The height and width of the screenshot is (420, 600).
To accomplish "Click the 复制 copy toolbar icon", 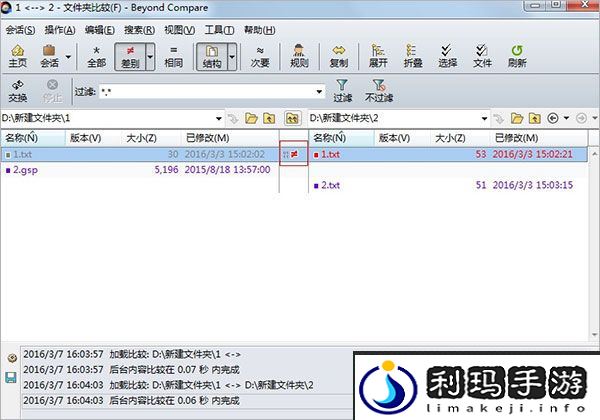I will click(339, 56).
